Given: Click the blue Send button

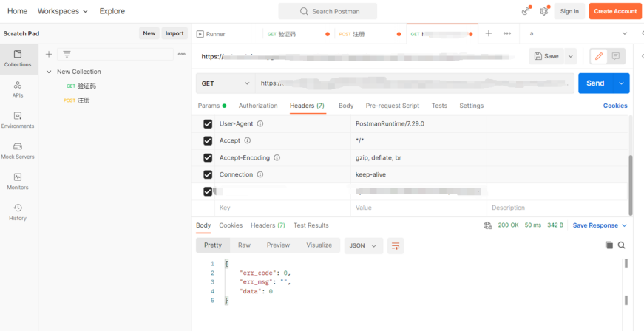Looking at the screenshot, I should pos(595,83).
